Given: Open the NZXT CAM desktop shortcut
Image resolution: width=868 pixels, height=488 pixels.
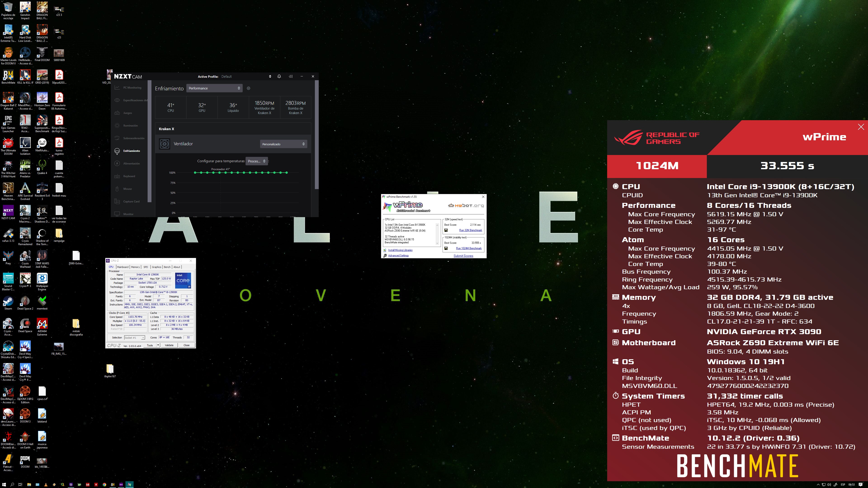Looking at the screenshot, I should click(8, 213).
